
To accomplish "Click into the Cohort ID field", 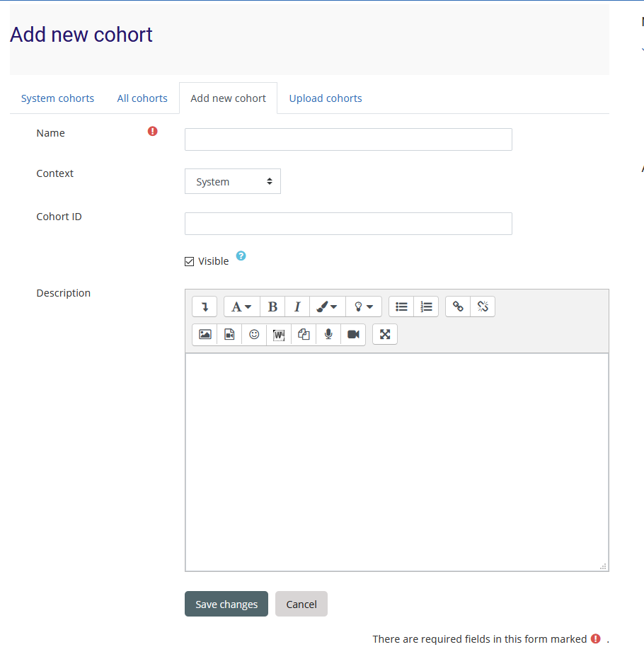I will coord(348,224).
